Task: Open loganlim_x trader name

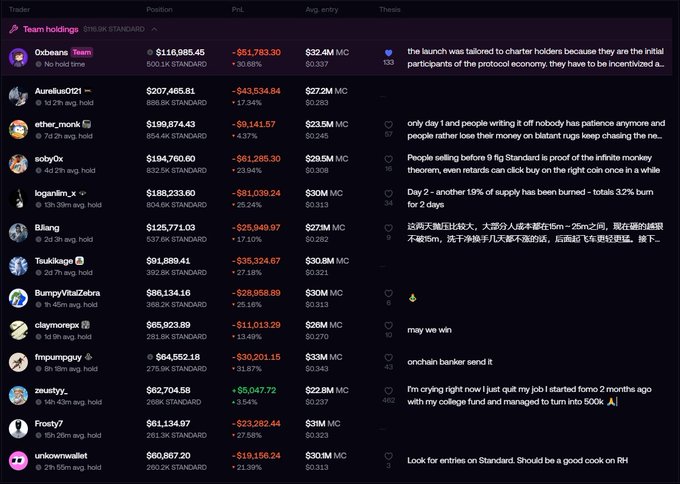Action: pos(56,193)
